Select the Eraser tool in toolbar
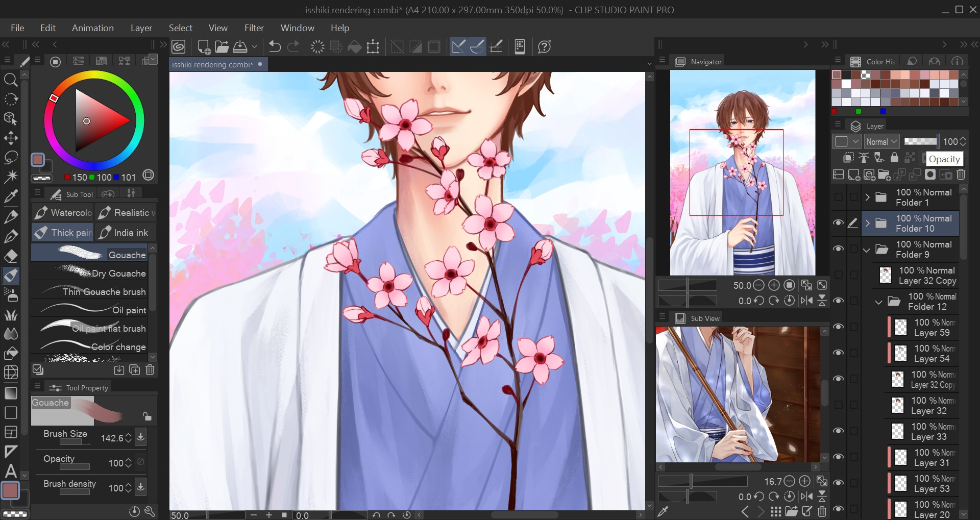 [11, 256]
